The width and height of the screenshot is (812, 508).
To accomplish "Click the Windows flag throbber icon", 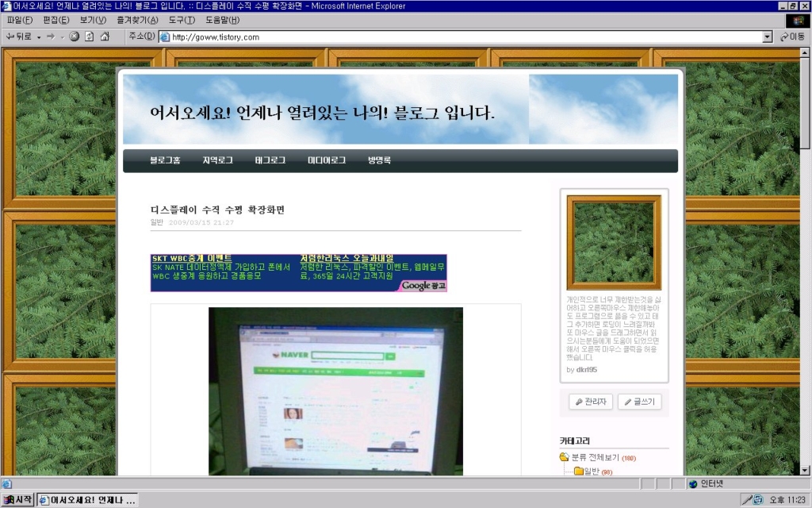I will pos(798,20).
